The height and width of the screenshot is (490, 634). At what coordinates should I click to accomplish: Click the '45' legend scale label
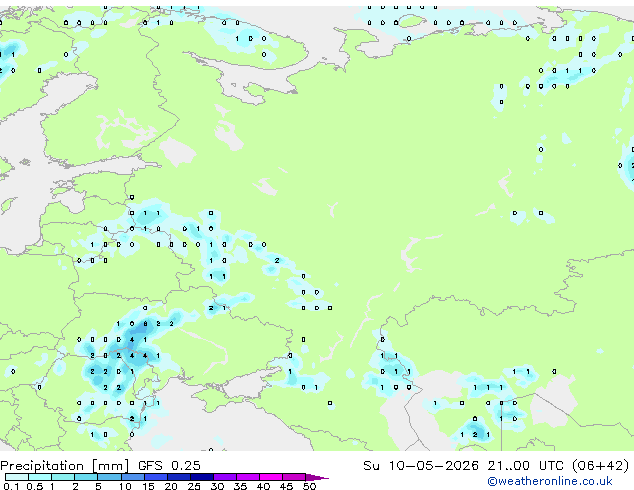tap(286, 486)
